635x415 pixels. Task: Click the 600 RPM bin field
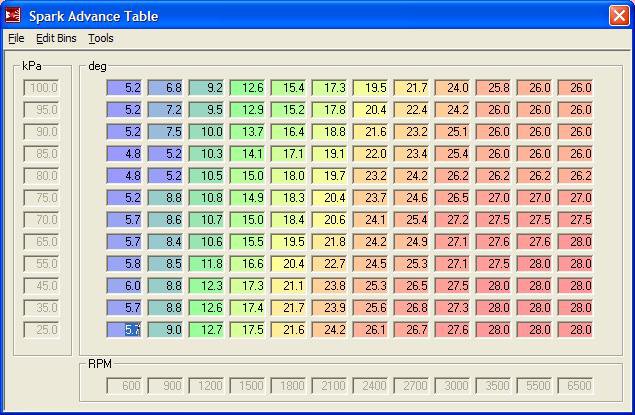coord(125,385)
